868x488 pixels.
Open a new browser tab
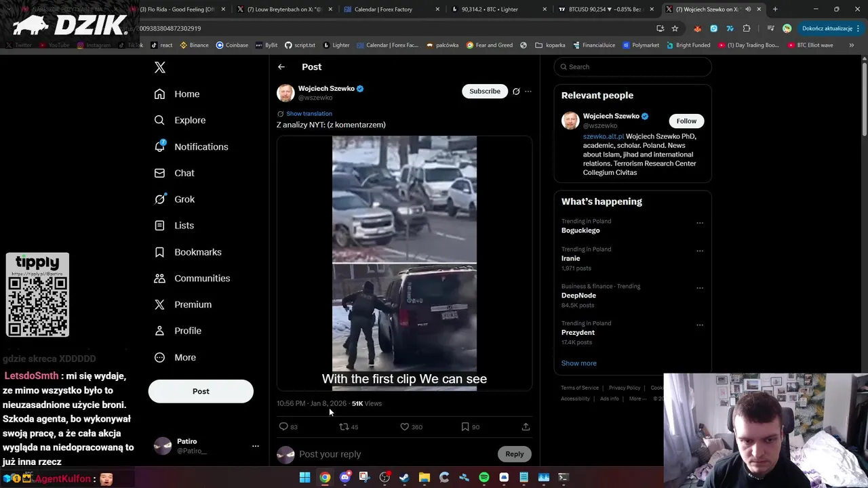[775, 9]
